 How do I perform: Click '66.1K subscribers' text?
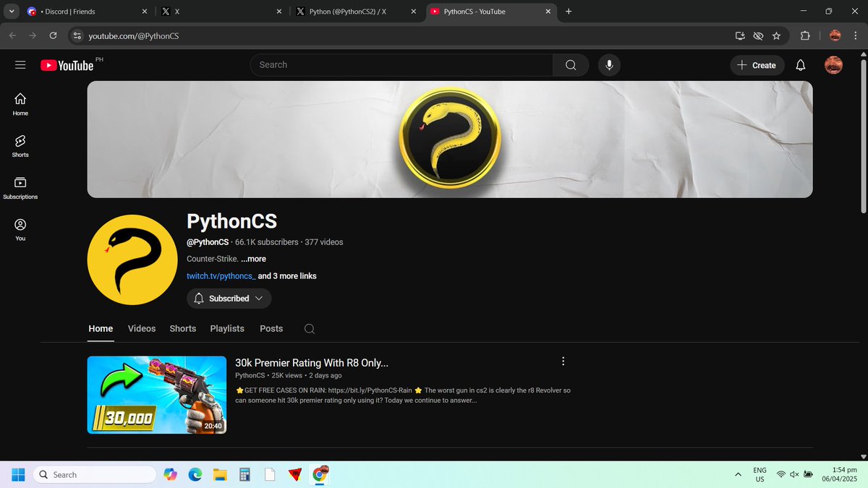267,242
